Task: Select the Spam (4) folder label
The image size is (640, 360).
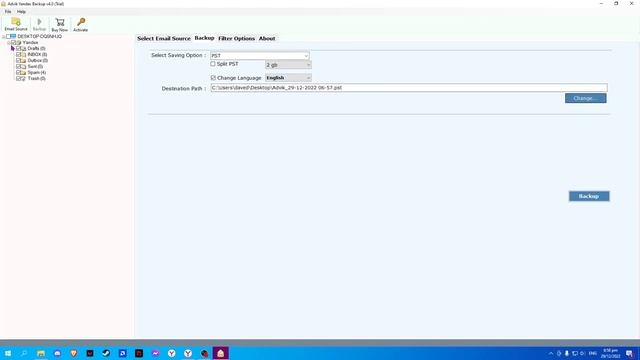Action: tap(36, 72)
